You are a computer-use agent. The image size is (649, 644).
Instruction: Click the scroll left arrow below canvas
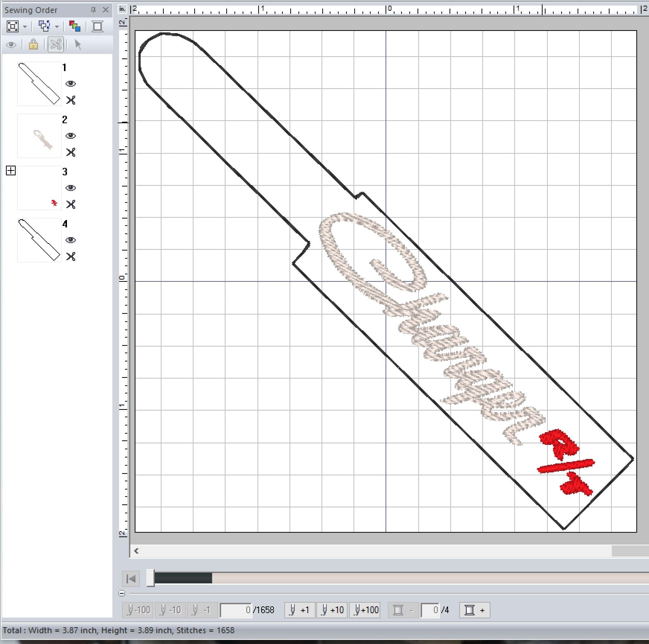[136, 551]
